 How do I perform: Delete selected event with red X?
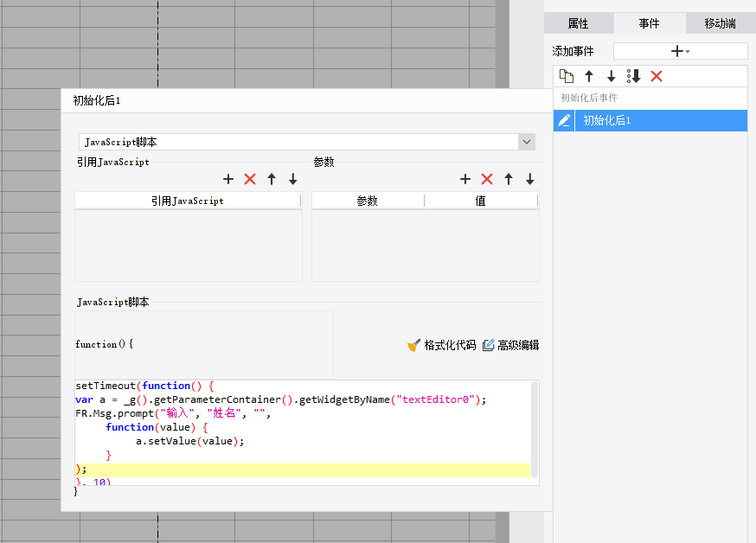coord(657,76)
